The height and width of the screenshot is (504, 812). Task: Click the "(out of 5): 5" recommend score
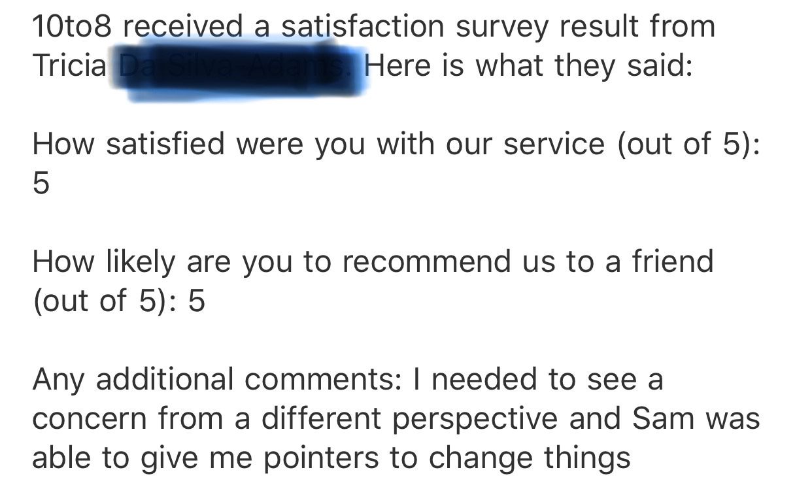(x=119, y=301)
